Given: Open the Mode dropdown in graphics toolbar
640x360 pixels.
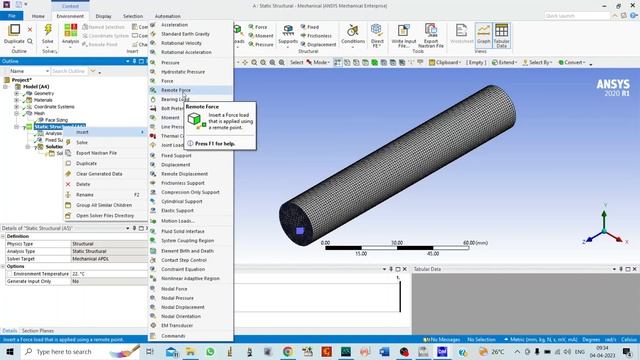Looking at the screenshot, I should 320,62.
